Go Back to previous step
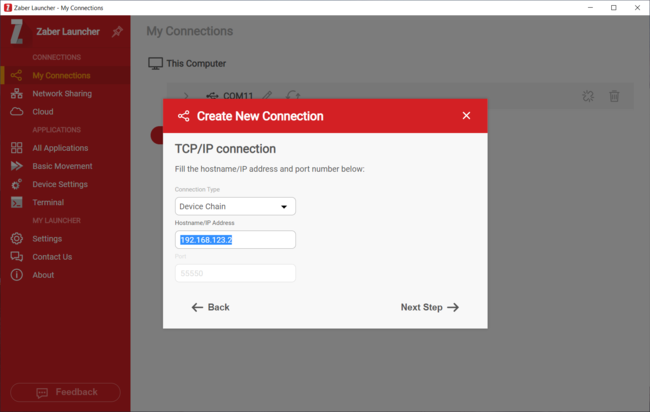The width and height of the screenshot is (650, 412). 211,308
